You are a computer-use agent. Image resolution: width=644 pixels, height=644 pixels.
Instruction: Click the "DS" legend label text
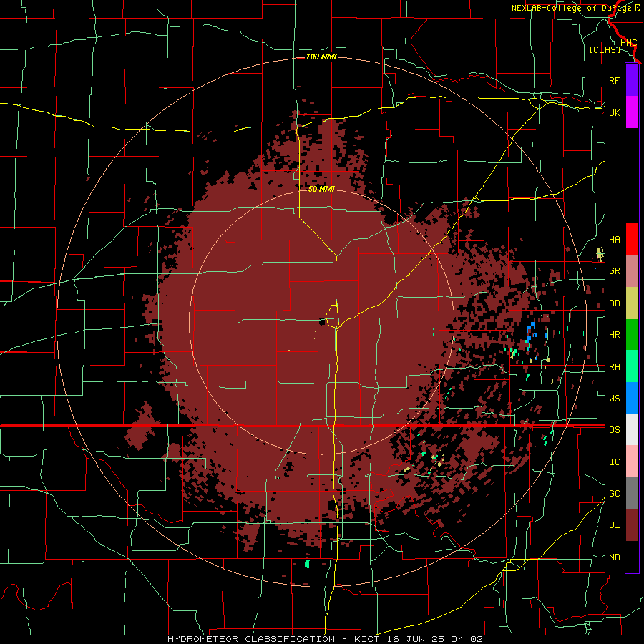(x=614, y=429)
